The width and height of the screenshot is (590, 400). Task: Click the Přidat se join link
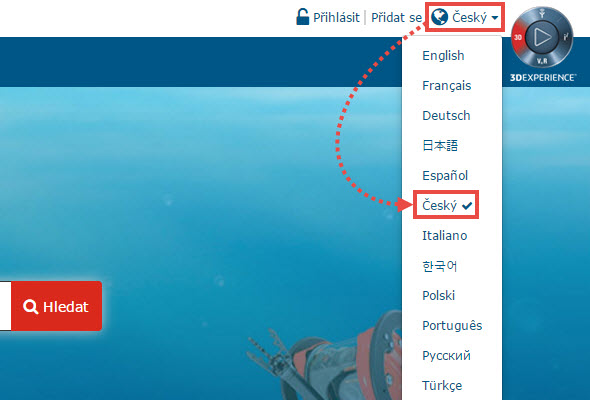pos(396,17)
